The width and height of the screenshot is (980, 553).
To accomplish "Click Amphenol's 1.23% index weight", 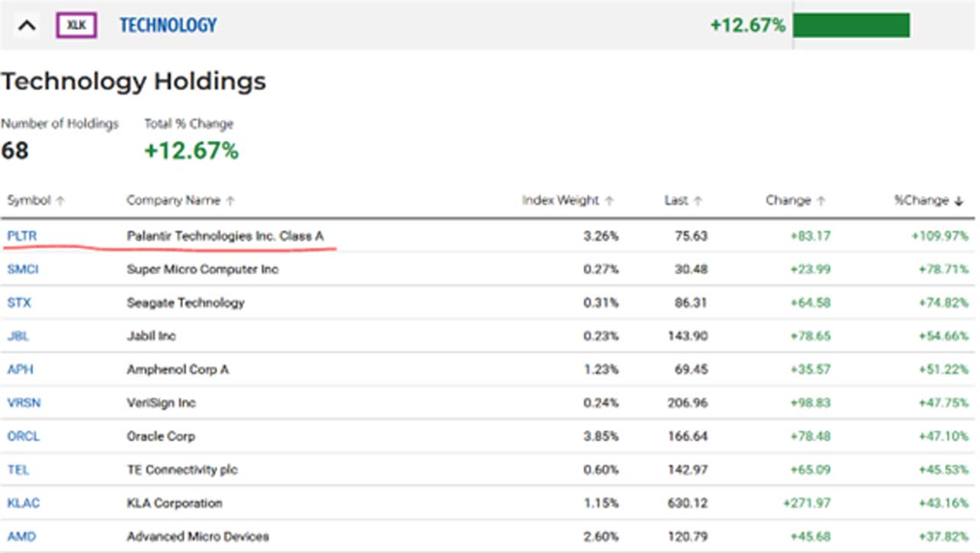I will [x=601, y=369].
